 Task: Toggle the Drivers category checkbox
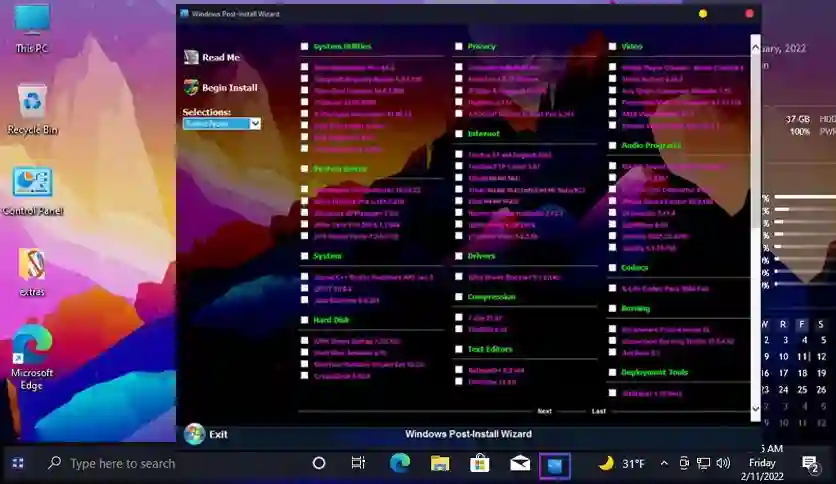(459, 256)
